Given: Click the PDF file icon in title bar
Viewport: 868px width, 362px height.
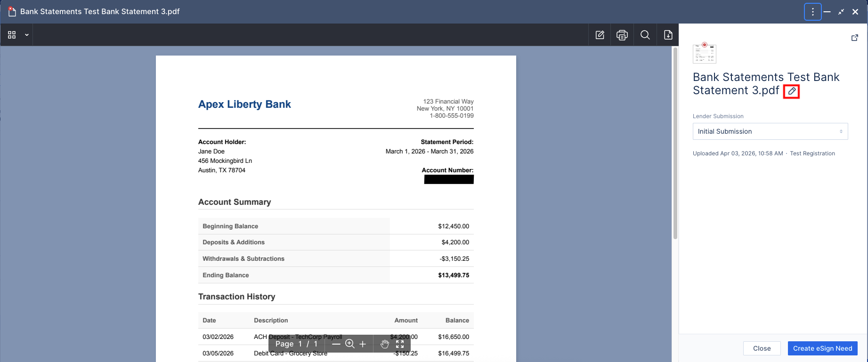Looking at the screenshot, I should (x=12, y=12).
